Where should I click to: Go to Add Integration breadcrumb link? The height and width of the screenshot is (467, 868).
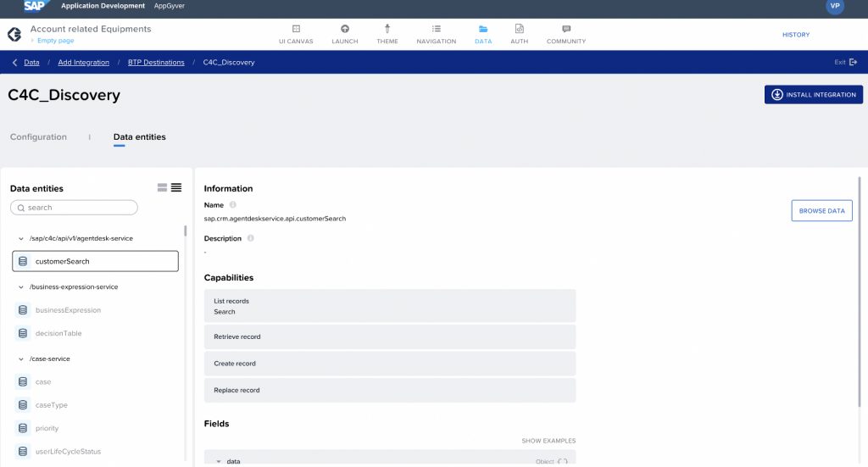[84, 63]
